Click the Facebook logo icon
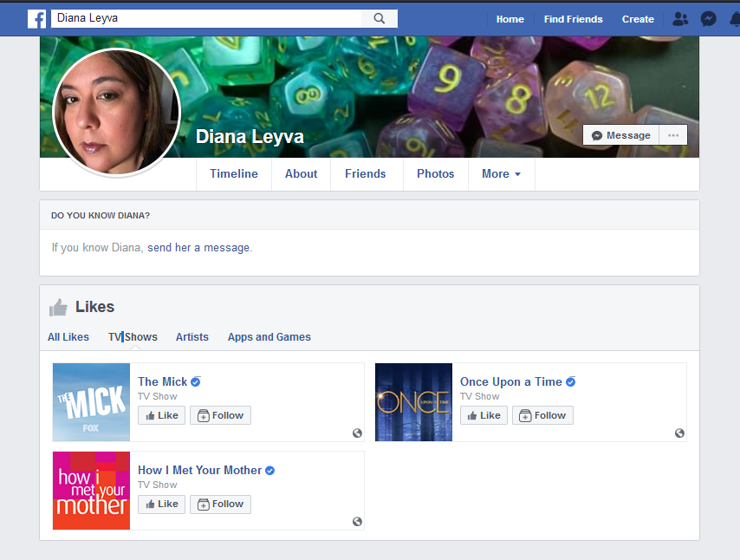740x560 pixels. click(36, 19)
